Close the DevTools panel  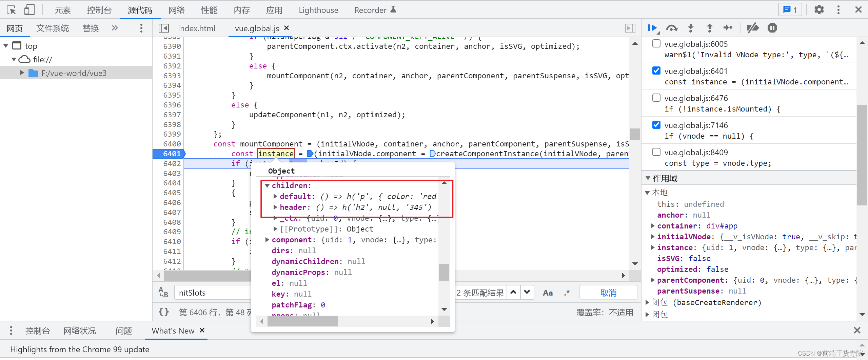[858, 10]
